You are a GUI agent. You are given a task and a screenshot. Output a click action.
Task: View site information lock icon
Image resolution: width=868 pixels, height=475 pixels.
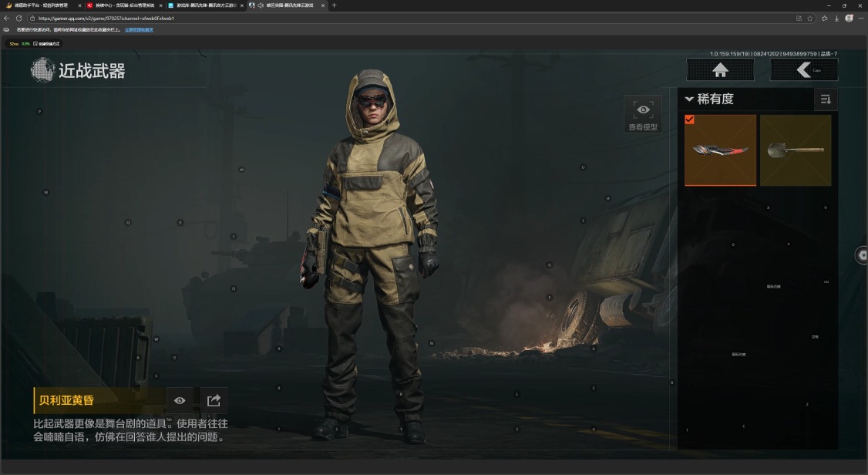tap(32, 19)
